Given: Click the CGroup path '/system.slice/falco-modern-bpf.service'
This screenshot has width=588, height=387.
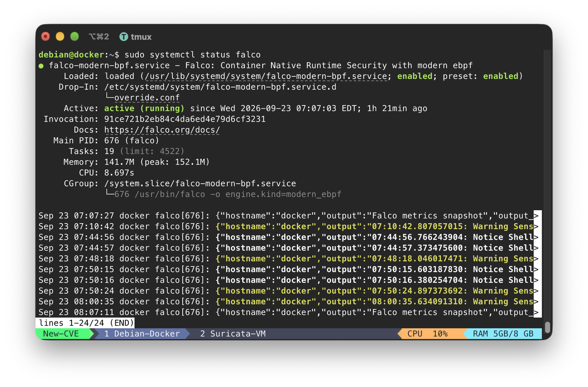Looking at the screenshot, I should 200,183.
